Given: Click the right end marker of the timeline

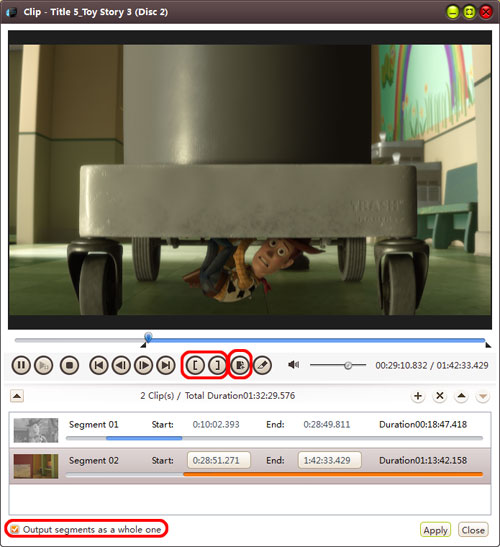Looking at the screenshot, I should [488, 345].
